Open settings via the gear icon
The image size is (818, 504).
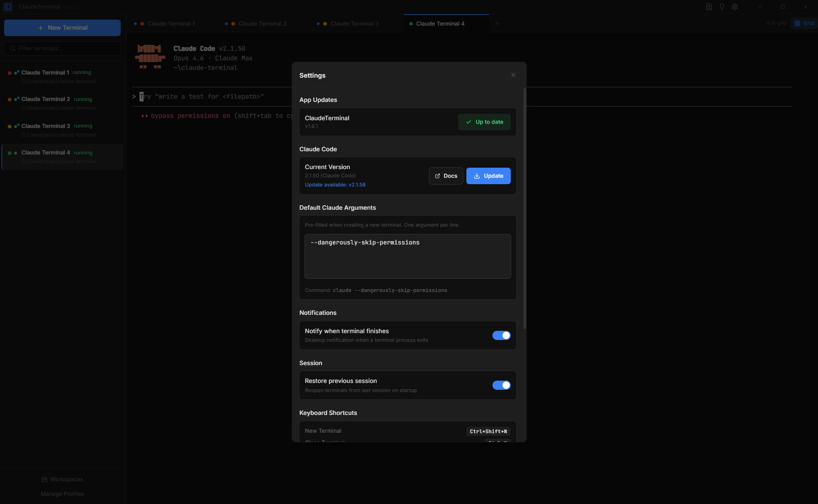click(x=734, y=7)
